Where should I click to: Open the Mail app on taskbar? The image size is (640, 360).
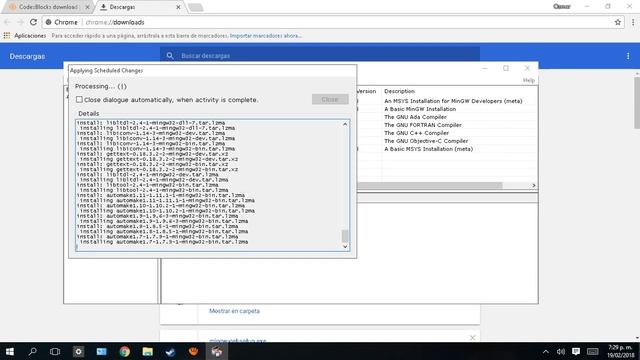(101, 351)
